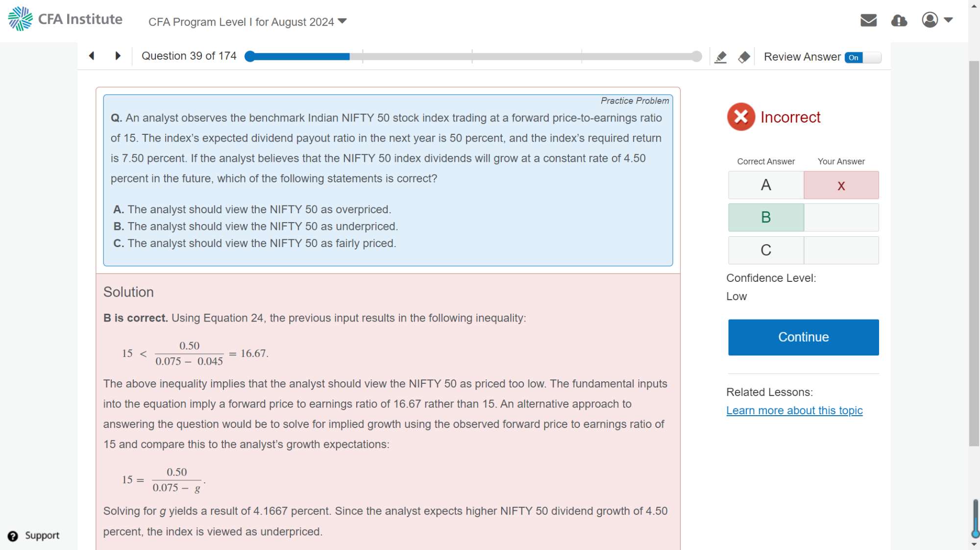Select the eraser tool icon

(744, 57)
